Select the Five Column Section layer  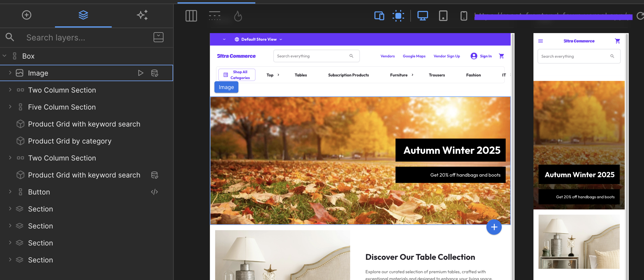click(62, 107)
